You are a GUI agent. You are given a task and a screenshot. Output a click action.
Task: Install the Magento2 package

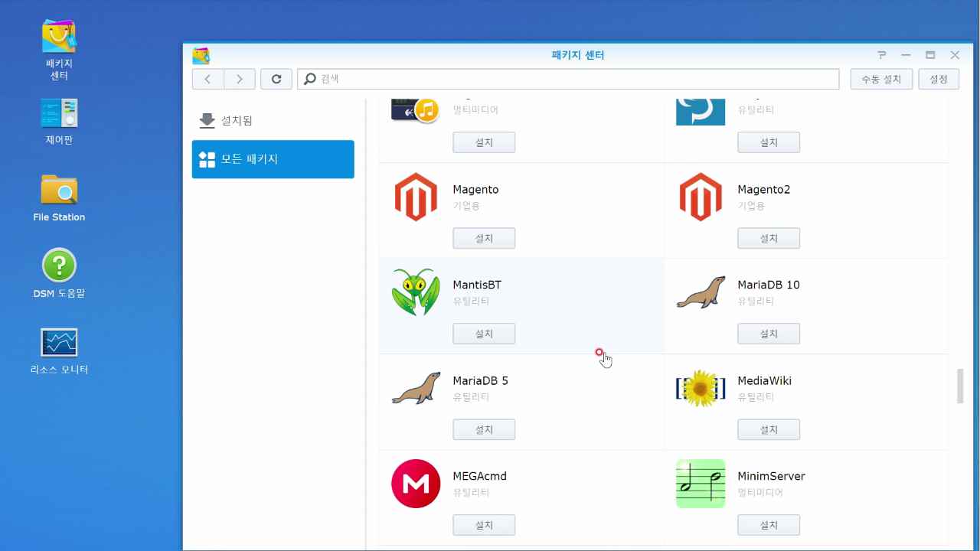tap(769, 238)
